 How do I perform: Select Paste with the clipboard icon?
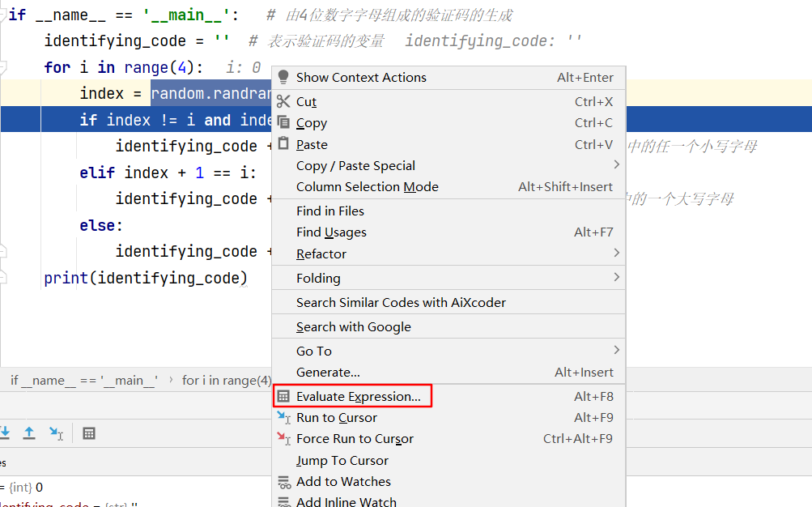point(312,144)
